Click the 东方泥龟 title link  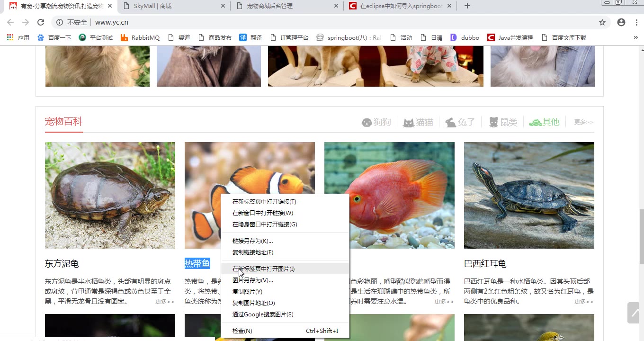coord(62,264)
